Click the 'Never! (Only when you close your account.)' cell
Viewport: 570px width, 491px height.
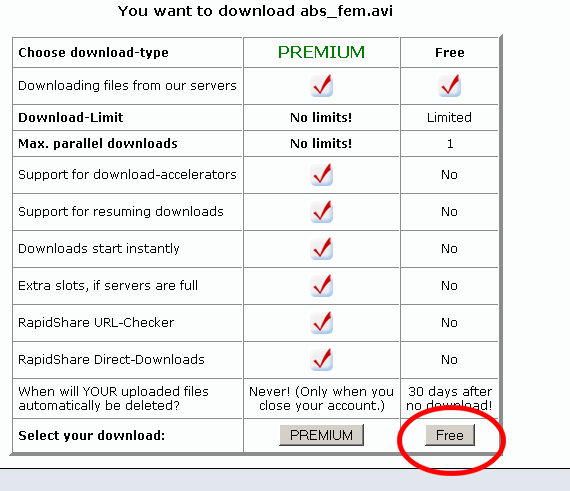tap(321, 398)
